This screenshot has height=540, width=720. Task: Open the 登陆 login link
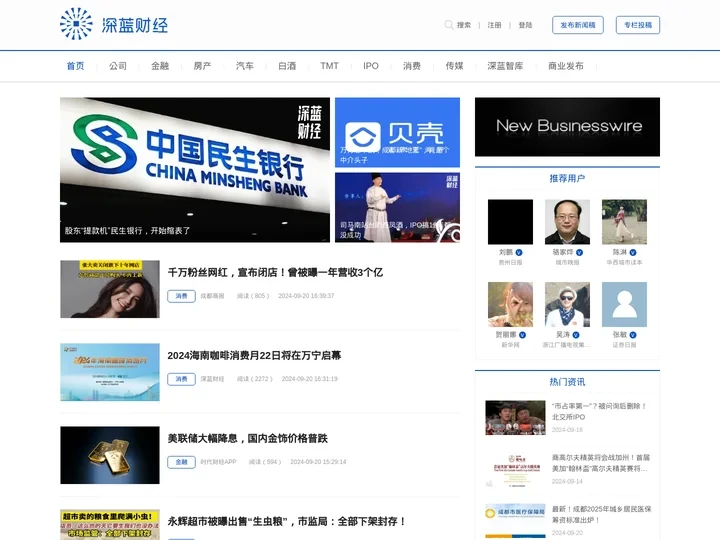(525, 25)
